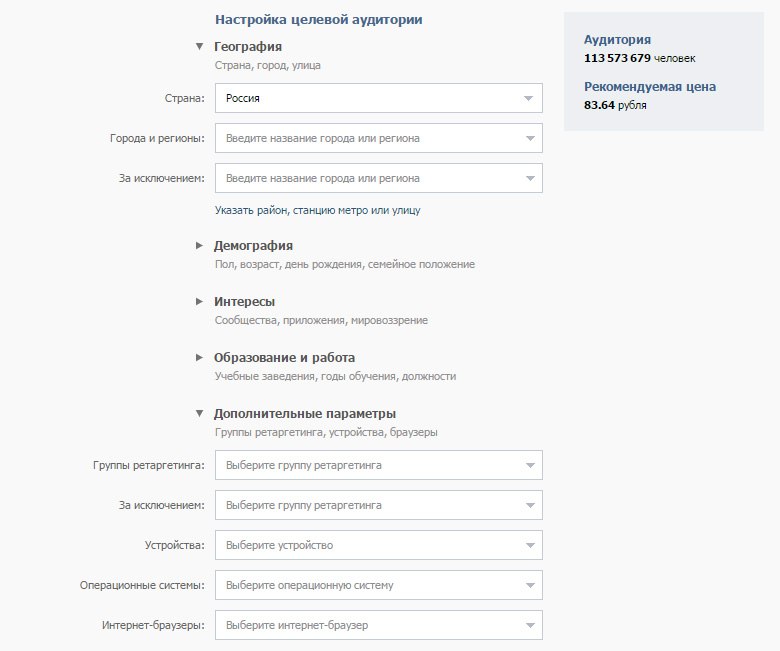
Task: Click the Интересы section heading
Action: (x=244, y=301)
